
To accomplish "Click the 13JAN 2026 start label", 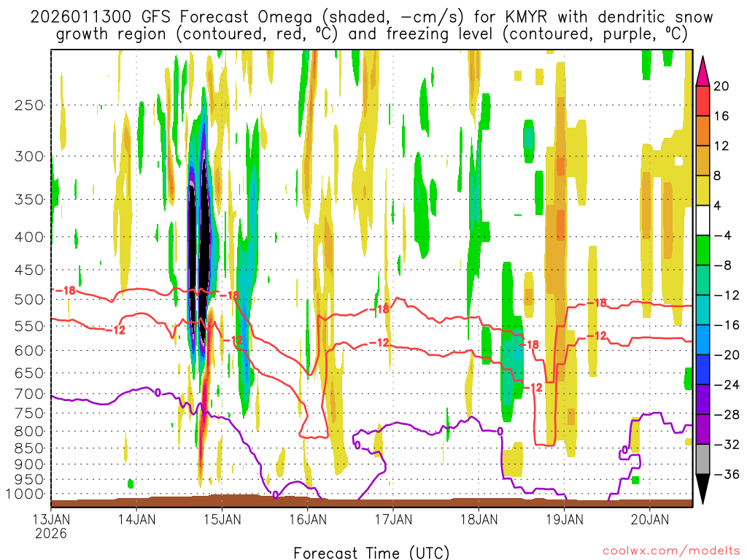I will coord(51,526).
